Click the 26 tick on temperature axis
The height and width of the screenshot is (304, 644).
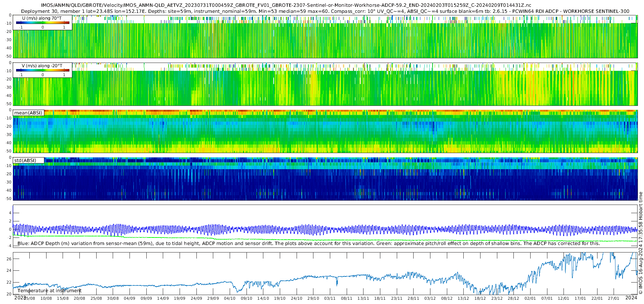click(9, 259)
